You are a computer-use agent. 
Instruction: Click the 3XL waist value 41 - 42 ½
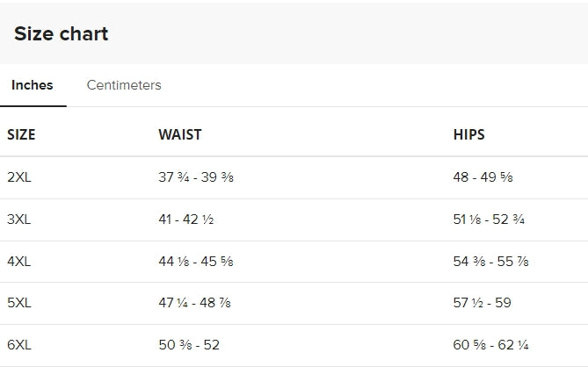[186, 219]
